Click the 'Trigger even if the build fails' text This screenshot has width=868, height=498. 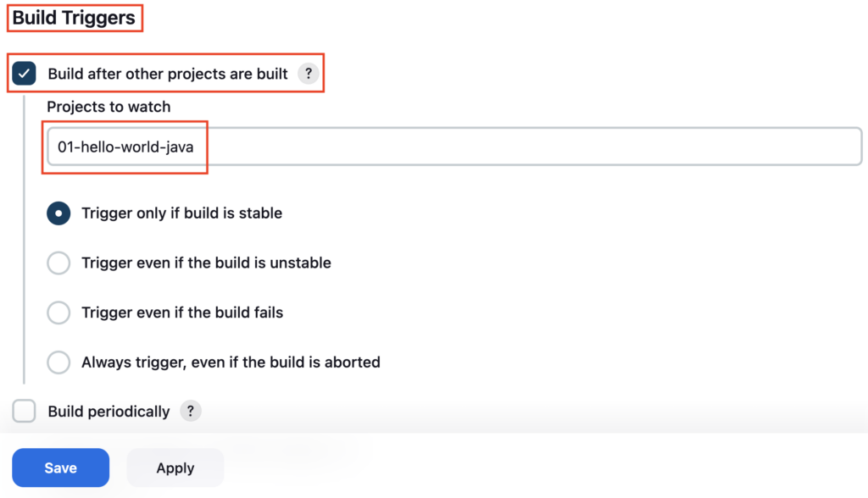(x=182, y=313)
